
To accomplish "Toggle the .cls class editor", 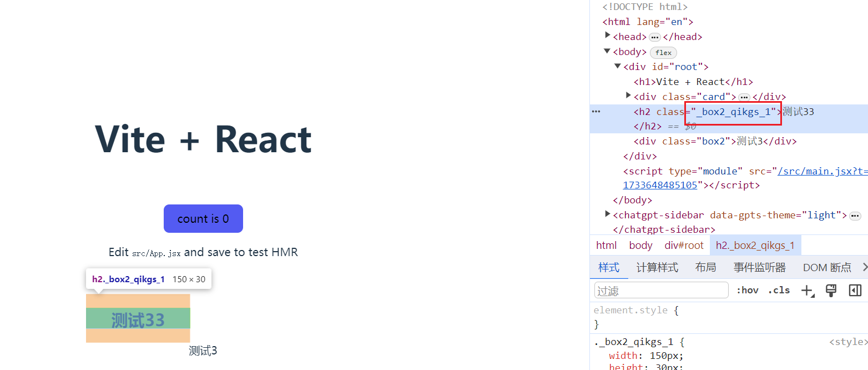I will click(x=779, y=290).
